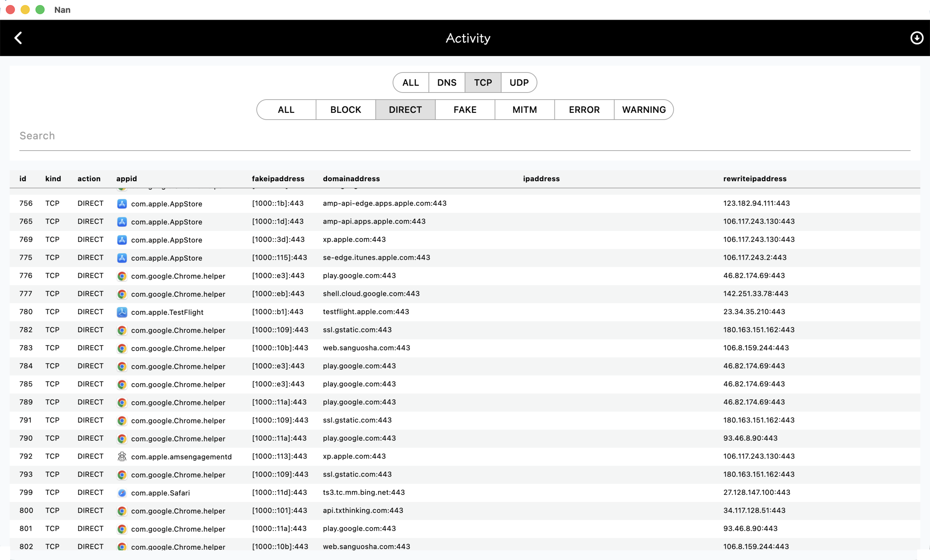Show FAKE action entries
Screen dimensions: 930x560
[x=465, y=110]
